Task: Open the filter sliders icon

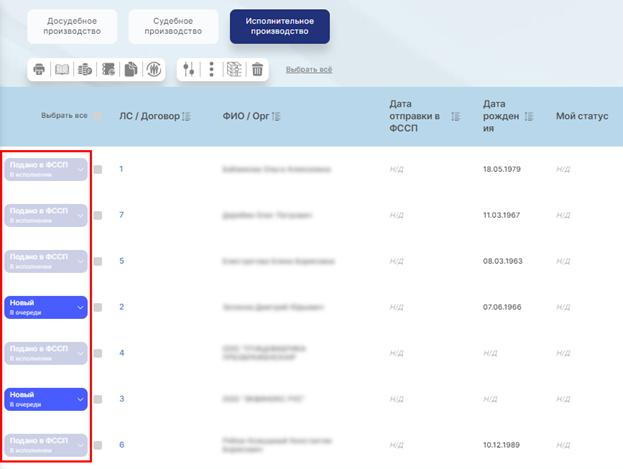Action: pyautogui.click(x=189, y=69)
